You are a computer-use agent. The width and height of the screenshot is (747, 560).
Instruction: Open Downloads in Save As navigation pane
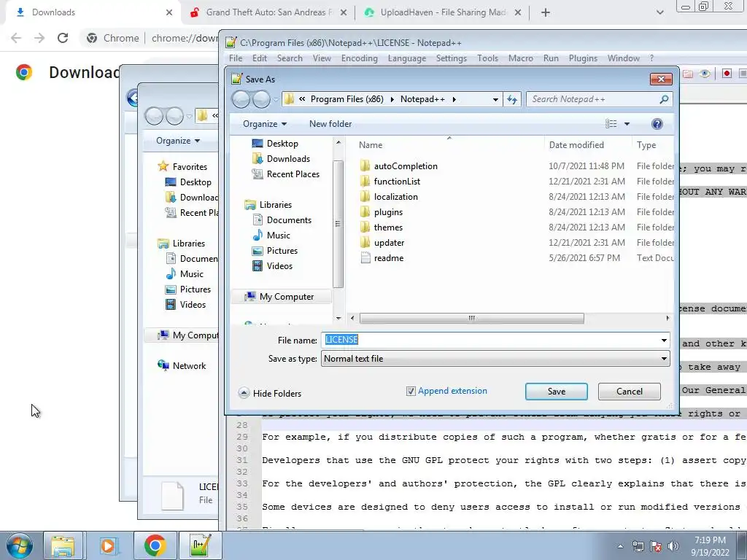(288, 158)
